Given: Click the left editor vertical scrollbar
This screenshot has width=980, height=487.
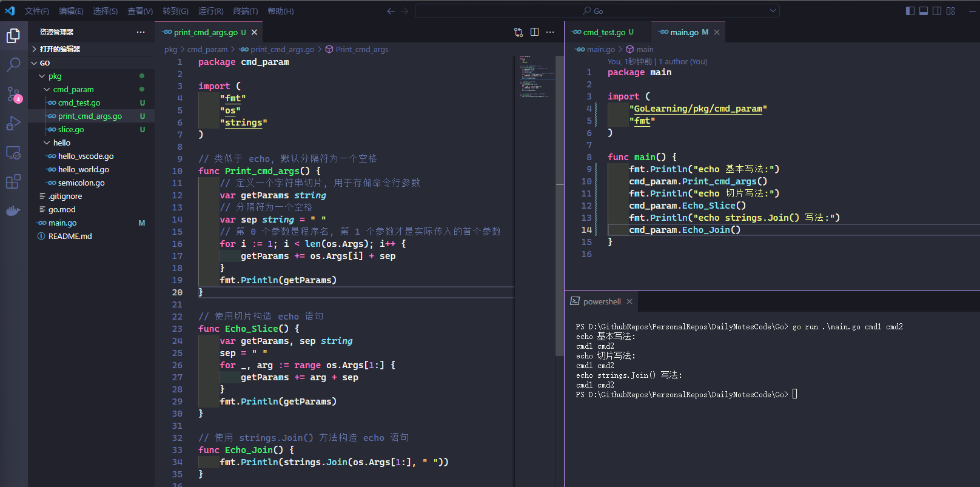Looking at the screenshot, I should click(560, 205).
